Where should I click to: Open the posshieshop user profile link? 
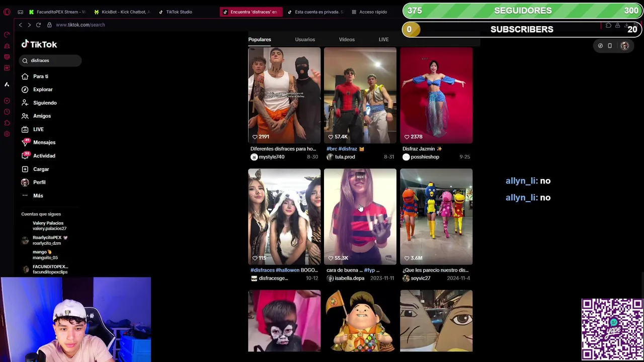coord(425,157)
